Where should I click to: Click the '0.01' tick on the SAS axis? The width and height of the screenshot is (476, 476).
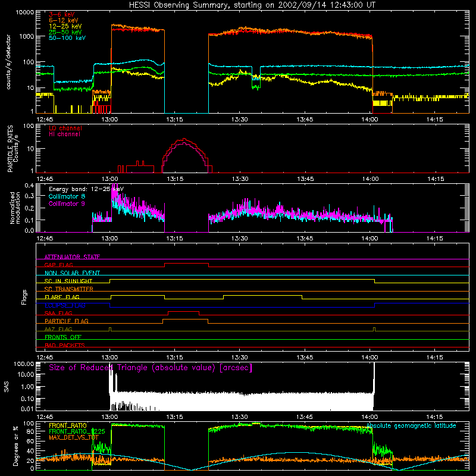coord(27,409)
